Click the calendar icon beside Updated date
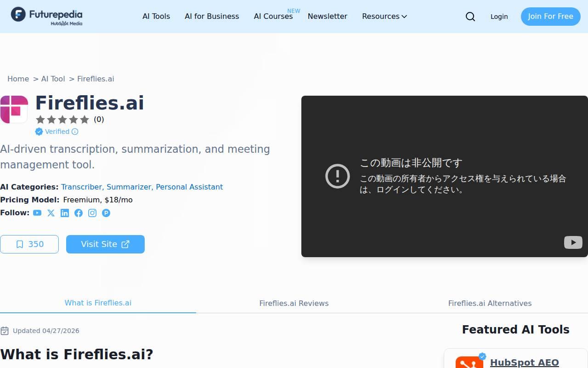Viewport: 588px width, 368px height. point(5,331)
